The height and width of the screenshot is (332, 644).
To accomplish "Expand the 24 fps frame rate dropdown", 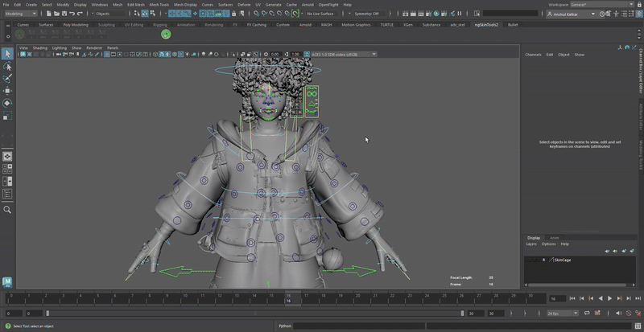I will click(561, 313).
